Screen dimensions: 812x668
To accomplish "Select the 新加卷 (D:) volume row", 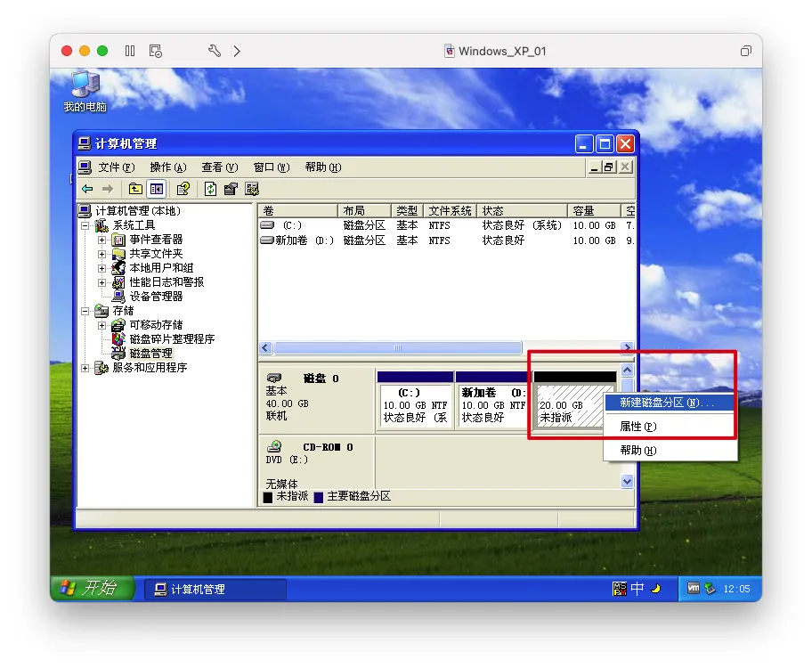I will 446,240.
